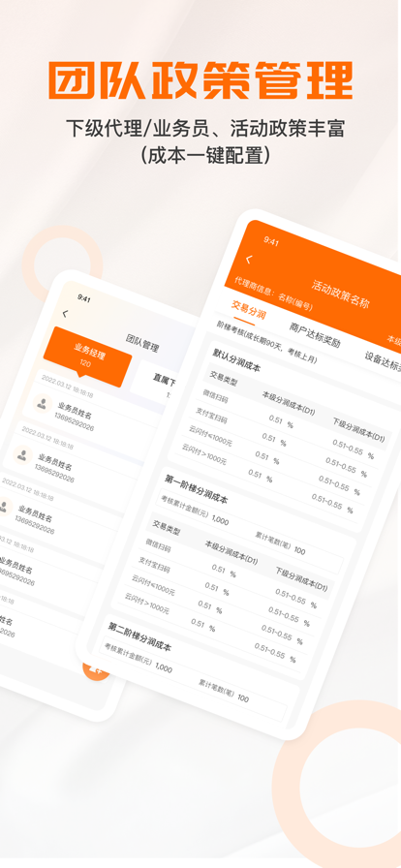Click 云闪付>1000元 label in 默认分润成本
This screenshot has width=401, height=868.
203,453
